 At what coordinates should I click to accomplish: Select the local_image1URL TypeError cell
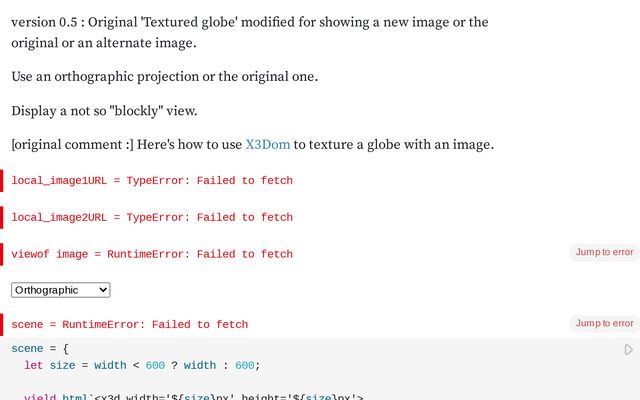click(x=152, y=181)
